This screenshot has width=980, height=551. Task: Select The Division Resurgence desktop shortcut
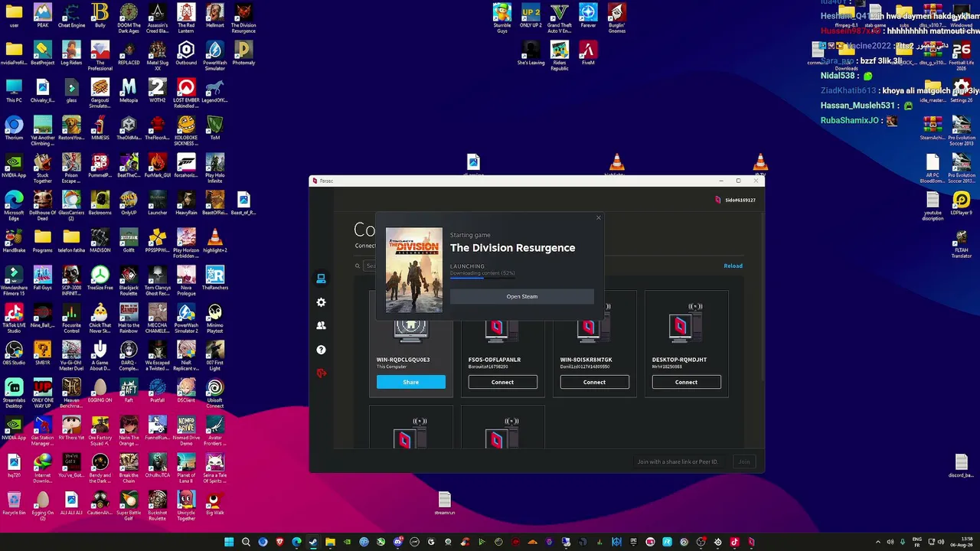pyautogui.click(x=243, y=18)
